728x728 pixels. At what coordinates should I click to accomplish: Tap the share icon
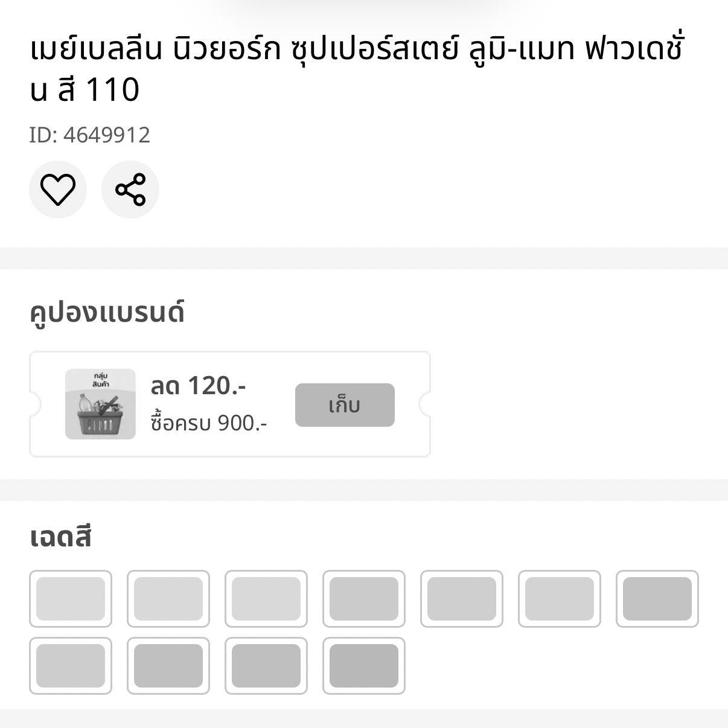(130, 190)
